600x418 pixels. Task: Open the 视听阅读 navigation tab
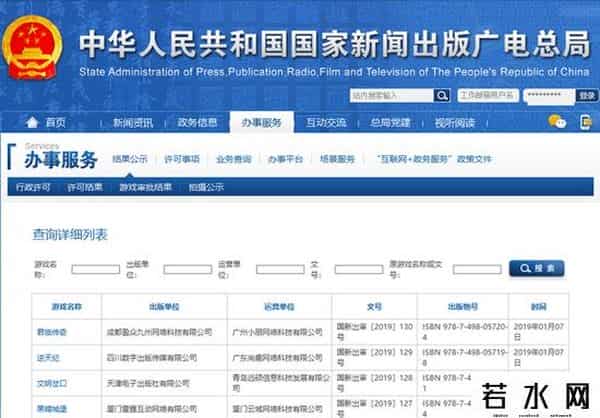click(455, 123)
